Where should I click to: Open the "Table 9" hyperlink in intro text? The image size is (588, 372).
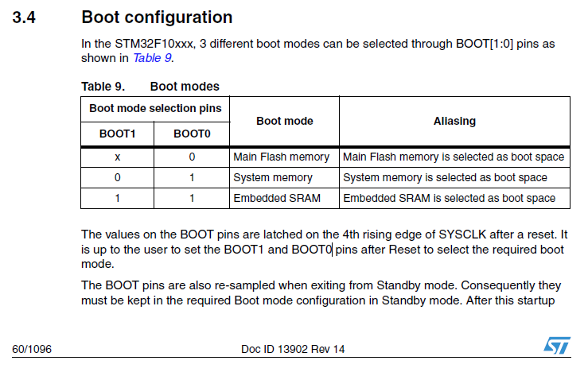152,58
